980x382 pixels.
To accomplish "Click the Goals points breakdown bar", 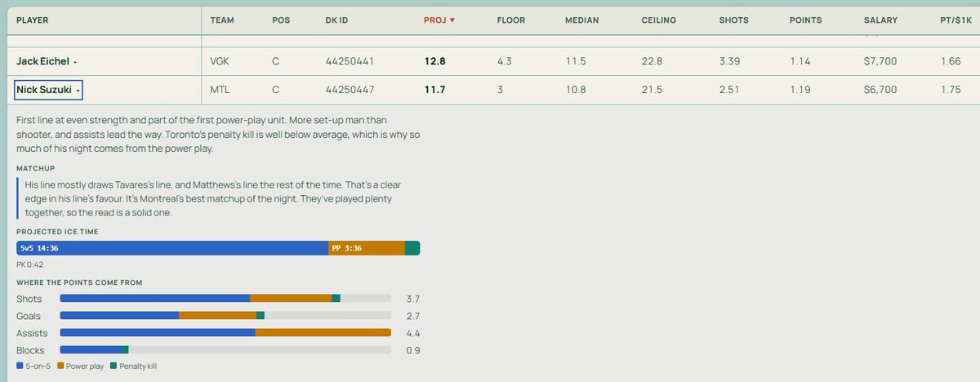I will coord(225,316).
